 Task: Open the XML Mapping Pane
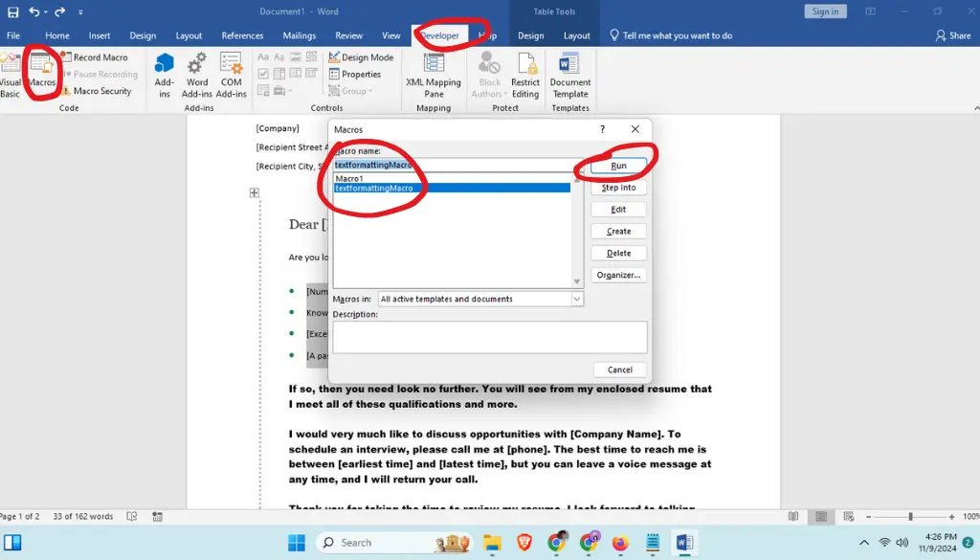pyautogui.click(x=434, y=75)
